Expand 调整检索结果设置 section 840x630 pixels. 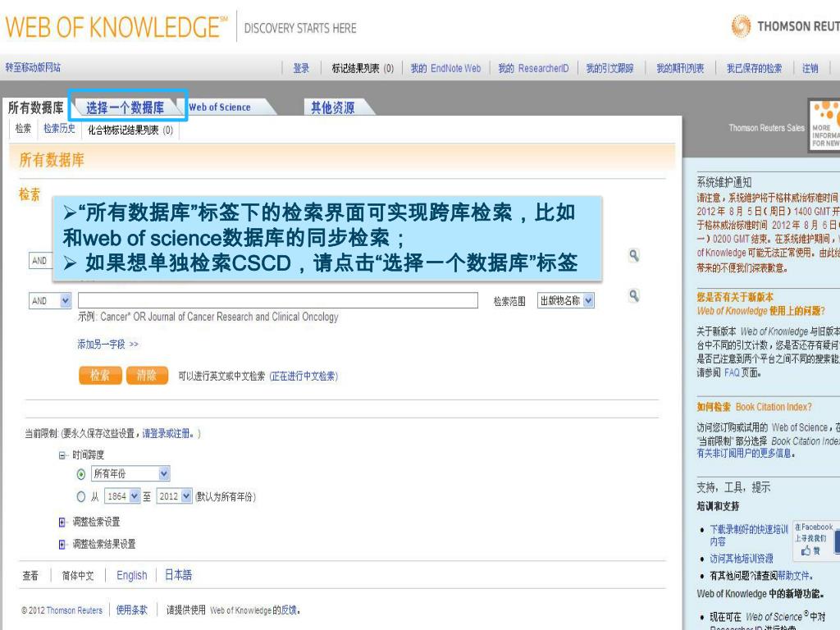(x=62, y=545)
